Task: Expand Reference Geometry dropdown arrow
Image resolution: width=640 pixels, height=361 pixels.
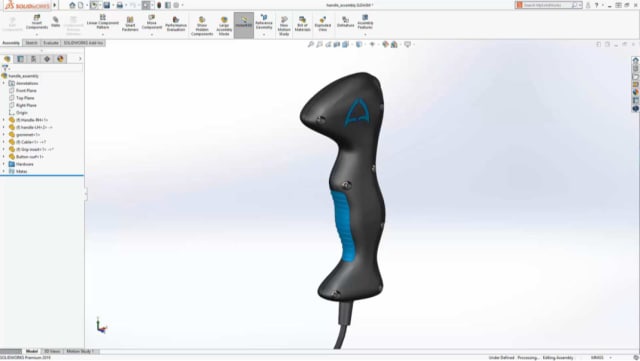Action: pos(264,35)
